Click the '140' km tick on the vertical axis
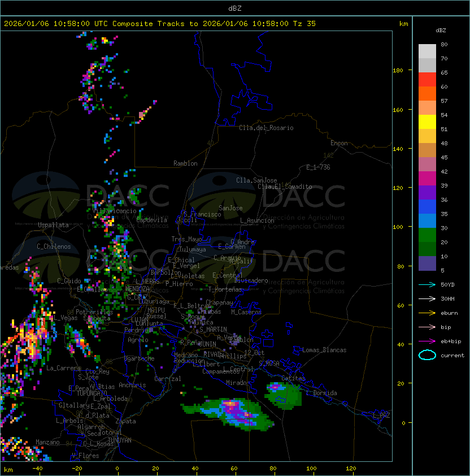 coord(398,149)
